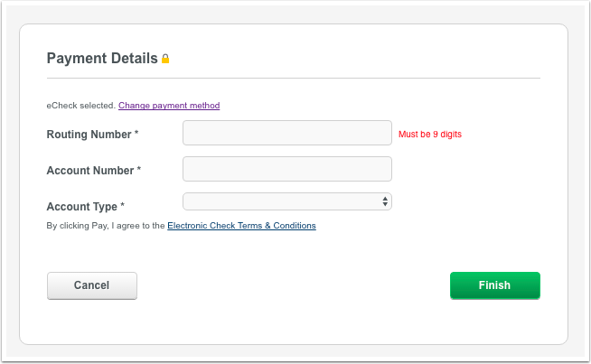Click the divider line under Payment Details
Viewport: 591px width, 364px height.
pos(294,79)
